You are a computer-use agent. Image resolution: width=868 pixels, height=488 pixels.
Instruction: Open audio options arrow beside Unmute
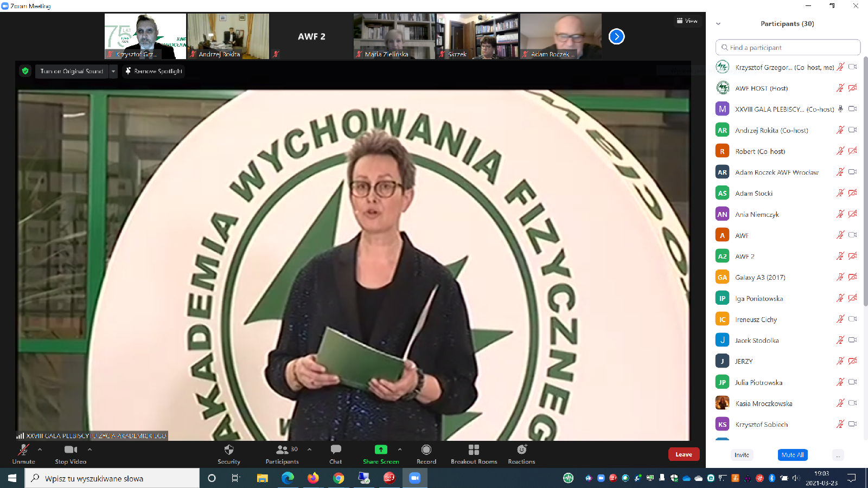pyautogui.click(x=40, y=450)
